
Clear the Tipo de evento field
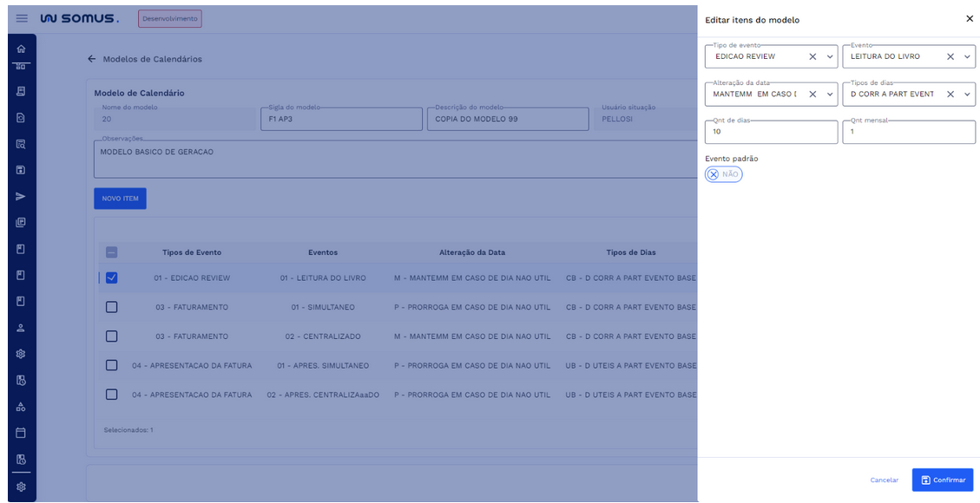coord(812,56)
